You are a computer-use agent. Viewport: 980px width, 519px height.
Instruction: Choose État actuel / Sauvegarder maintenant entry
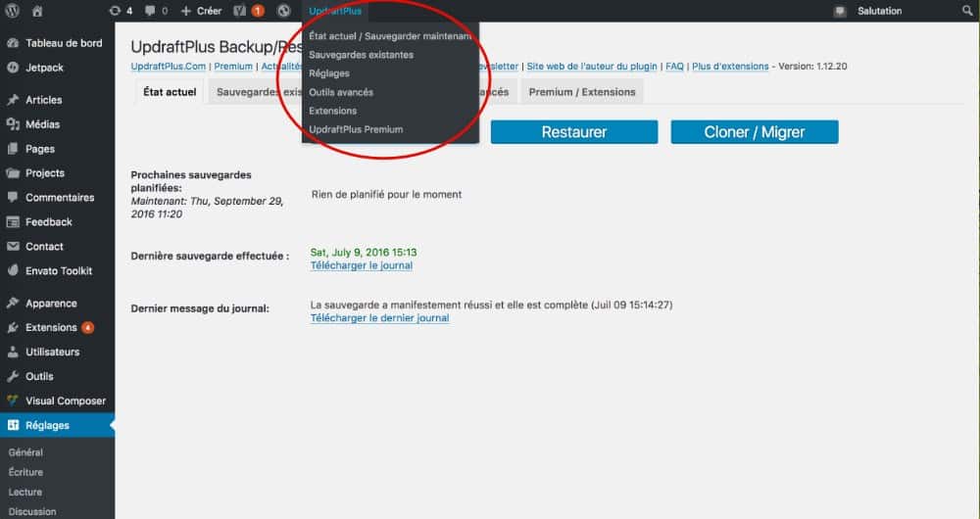(x=390, y=36)
